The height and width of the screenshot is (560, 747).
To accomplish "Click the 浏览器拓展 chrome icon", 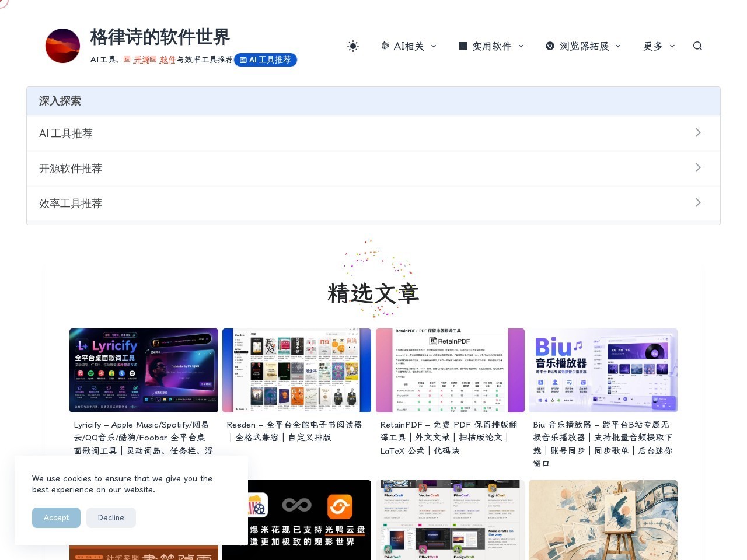I will click(x=550, y=45).
